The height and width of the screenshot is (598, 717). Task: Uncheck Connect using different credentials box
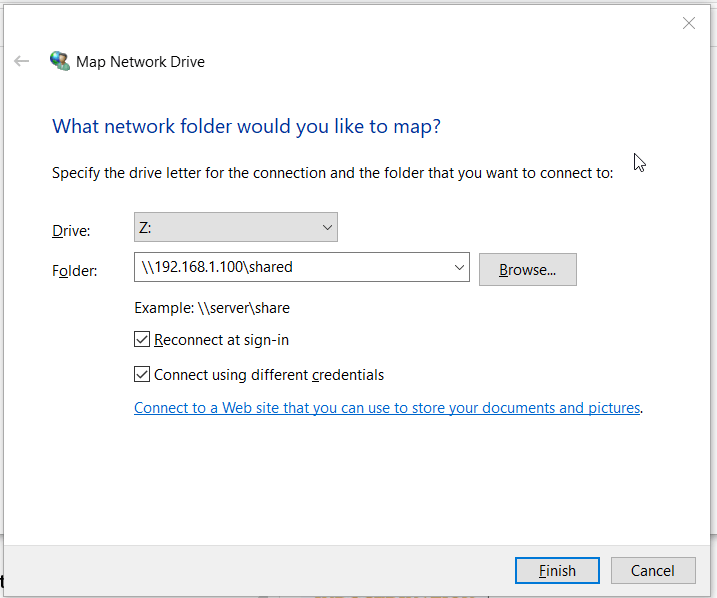click(x=142, y=374)
